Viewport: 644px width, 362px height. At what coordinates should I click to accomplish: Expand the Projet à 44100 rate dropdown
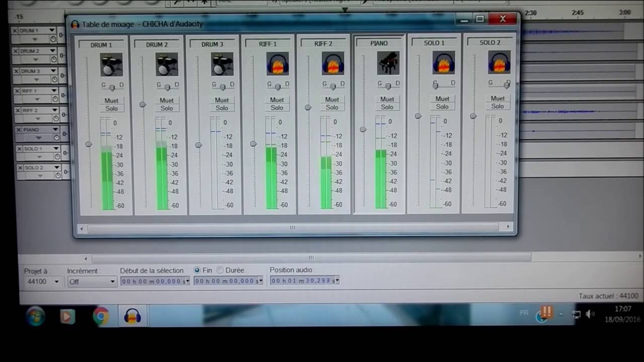pos(56,282)
